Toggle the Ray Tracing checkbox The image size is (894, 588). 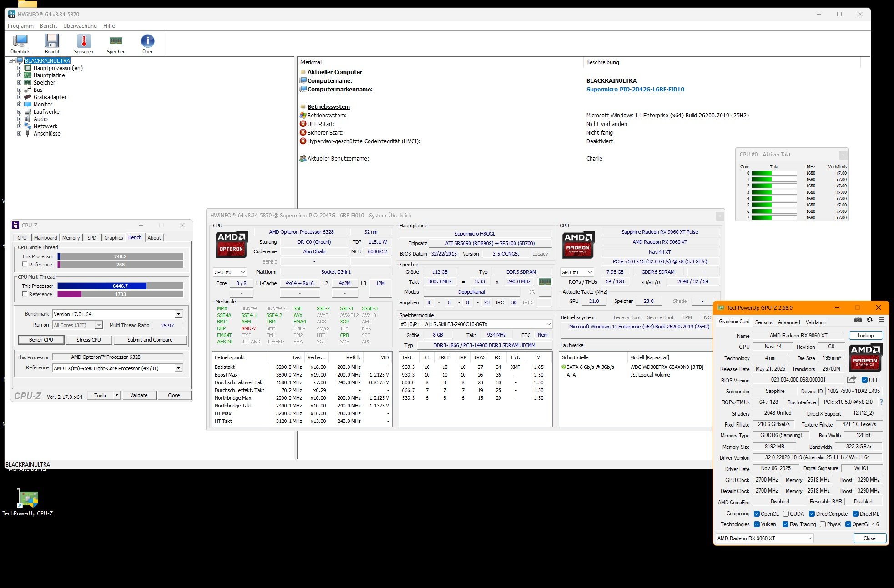tap(785, 524)
